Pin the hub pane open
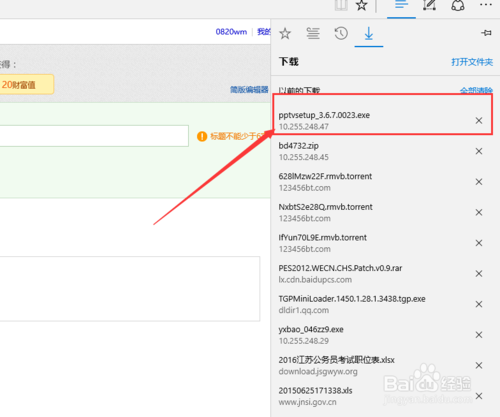Screen dimensions: 500x417 click(486, 33)
